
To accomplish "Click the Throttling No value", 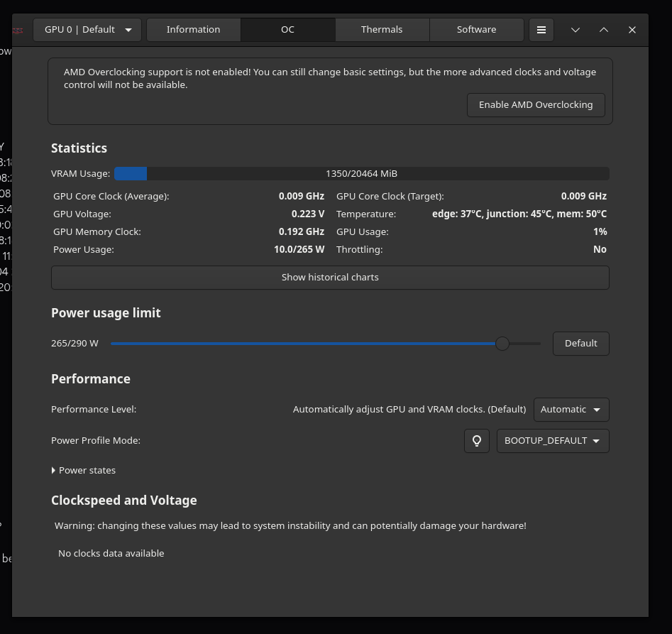I will (x=600, y=249).
